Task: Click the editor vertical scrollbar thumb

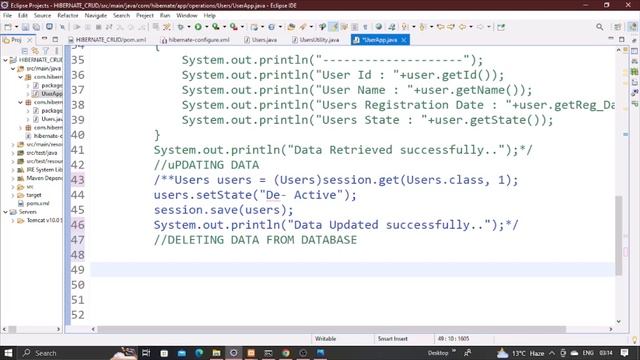Action: coord(619,236)
